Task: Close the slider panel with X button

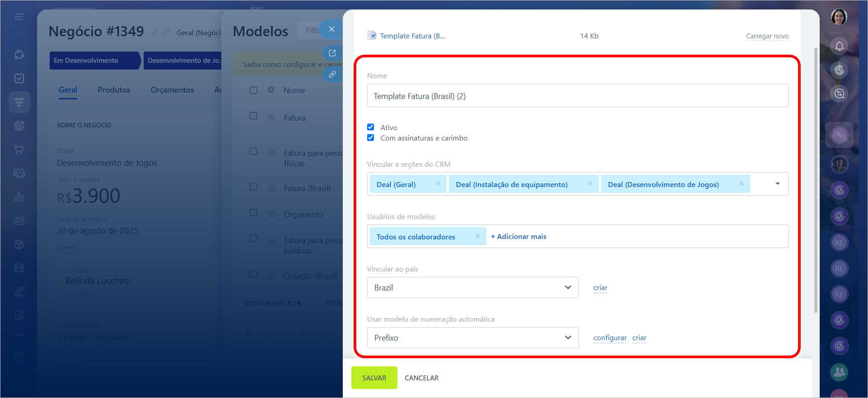Action: 331,29
